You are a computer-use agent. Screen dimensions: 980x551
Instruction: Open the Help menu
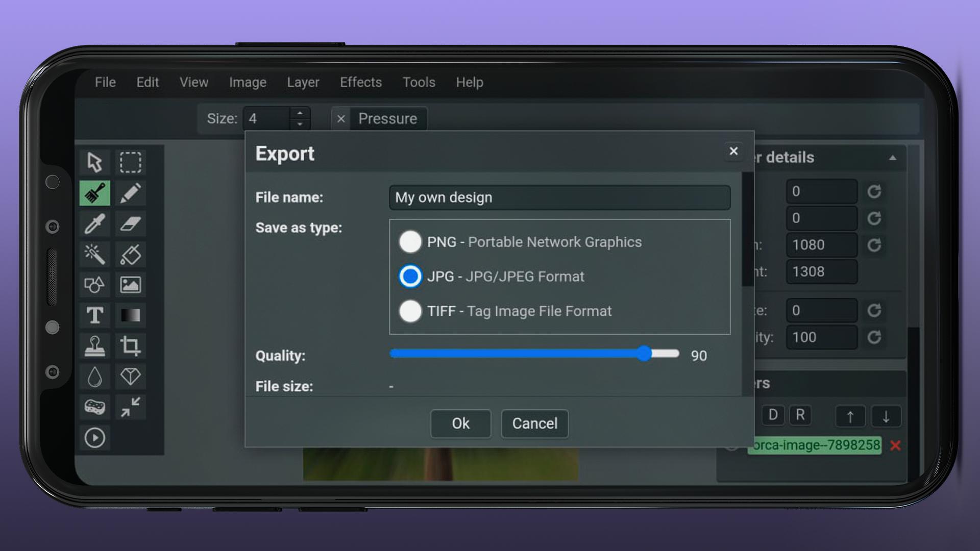tap(470, 82)
